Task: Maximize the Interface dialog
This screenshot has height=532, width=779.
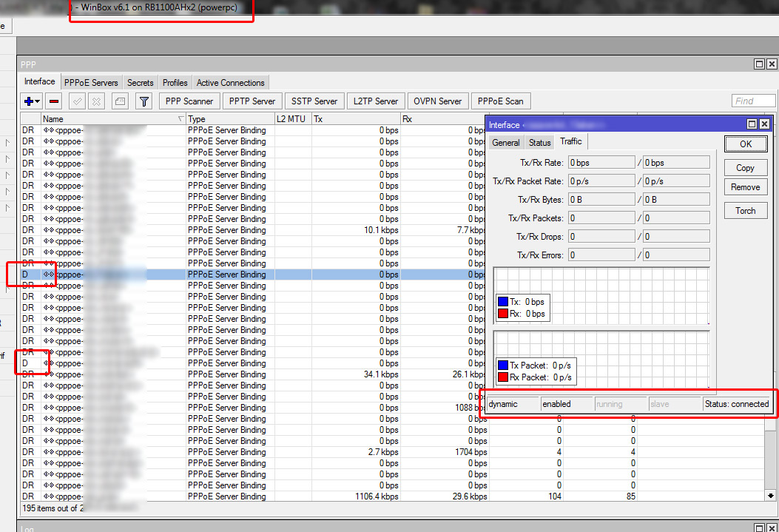Action: point(752,124)
